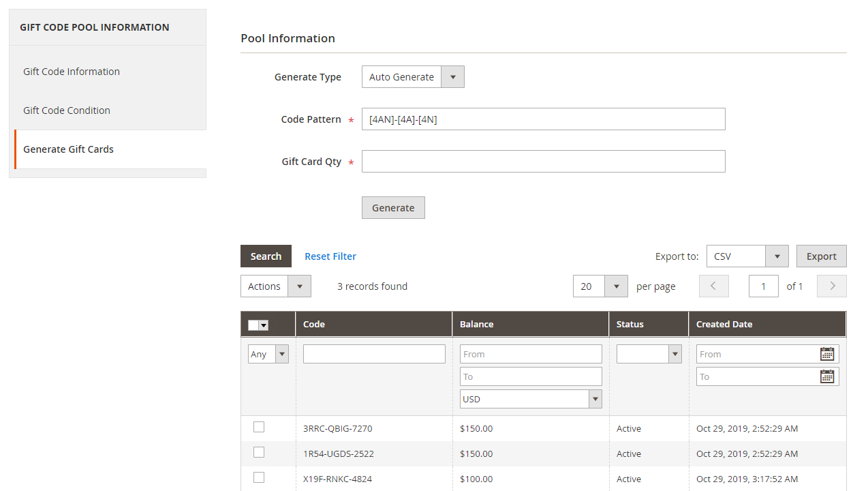
Task: Select the checkbox for code 3RRC-QBIG-7270
Action: [259, 428]
